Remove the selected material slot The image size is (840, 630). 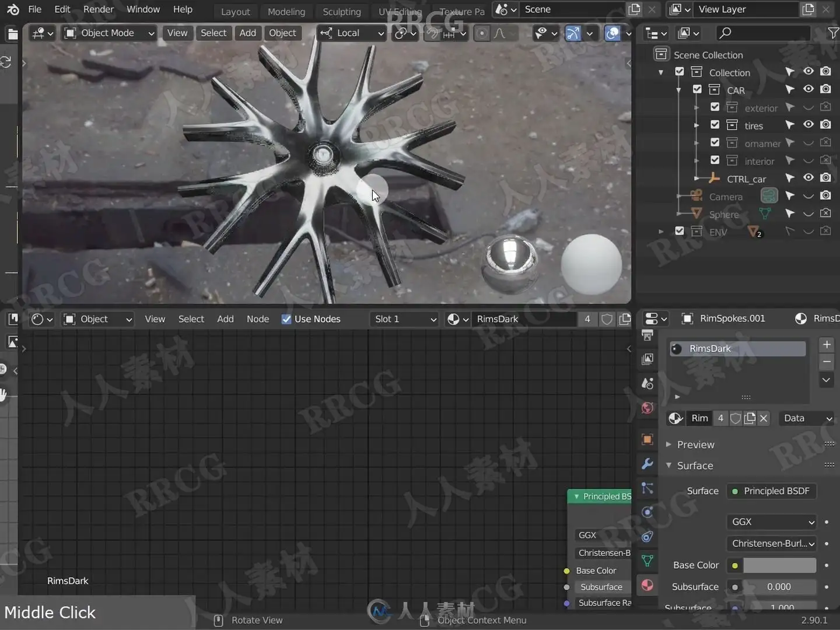click(827, 362)
